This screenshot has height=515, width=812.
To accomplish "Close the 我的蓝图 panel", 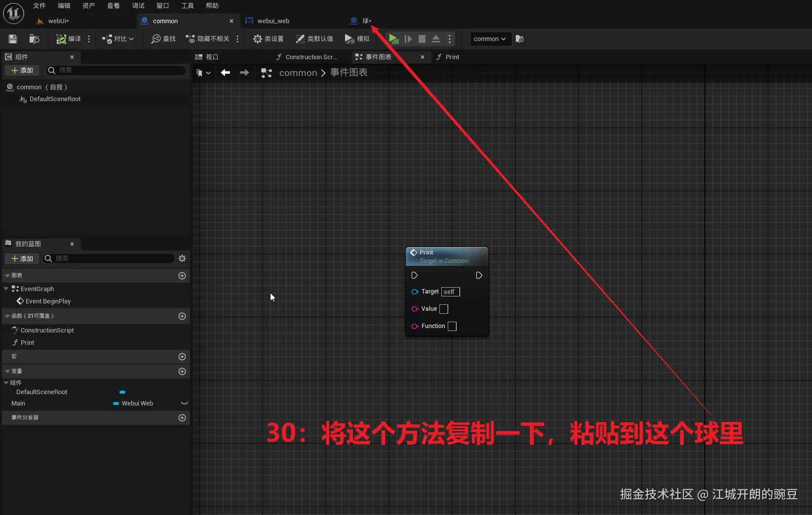I will tap(72, 244).
